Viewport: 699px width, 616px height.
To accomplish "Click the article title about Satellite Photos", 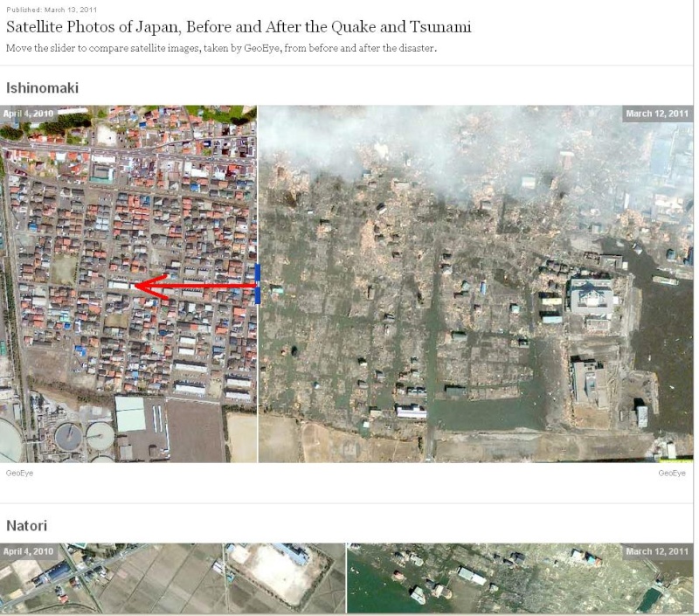I will tap(239, 27).
